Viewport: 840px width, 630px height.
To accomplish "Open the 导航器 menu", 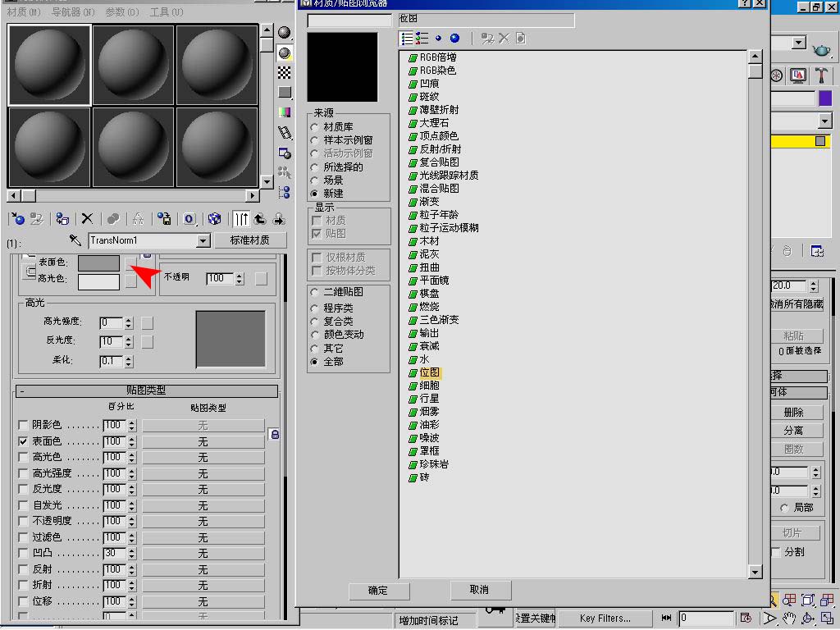I will coord(72,12).
